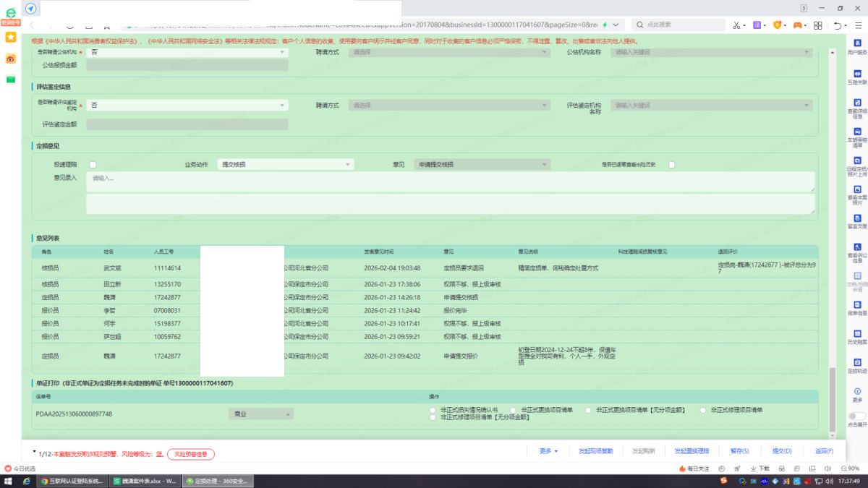Open 保单信息 from the right sidebar

pyautogui.click(x=857, y=306)
